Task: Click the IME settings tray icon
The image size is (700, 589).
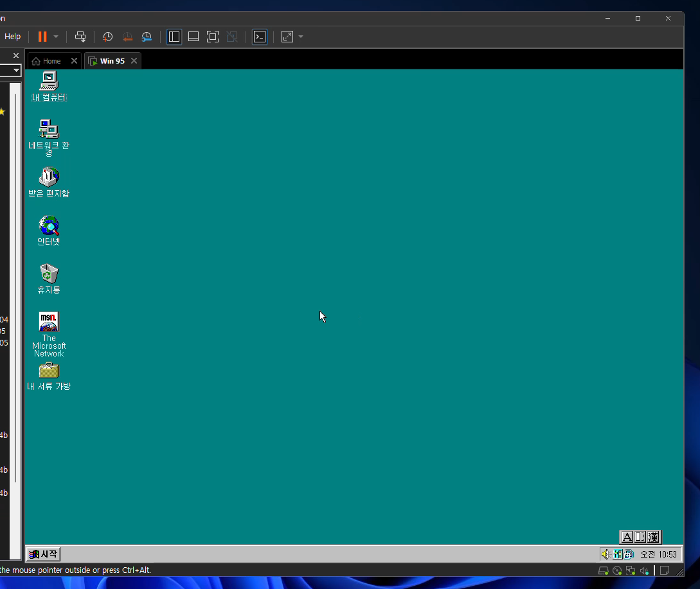Action: pyautogui.click(x=618, y=554)
